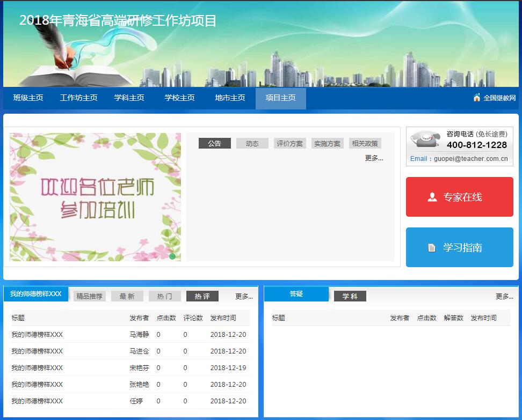This screenshot has width=522, height=420.
Task: Switch to the 热门 filter tab
Action: 165,296
